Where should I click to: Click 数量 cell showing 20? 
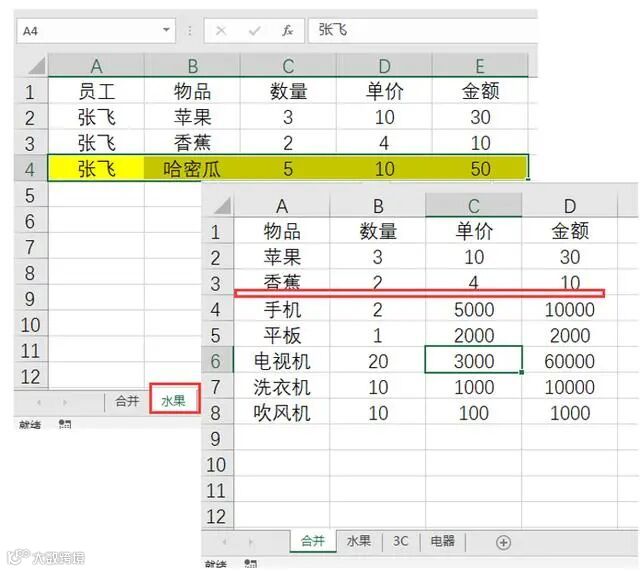pos(378,360)
